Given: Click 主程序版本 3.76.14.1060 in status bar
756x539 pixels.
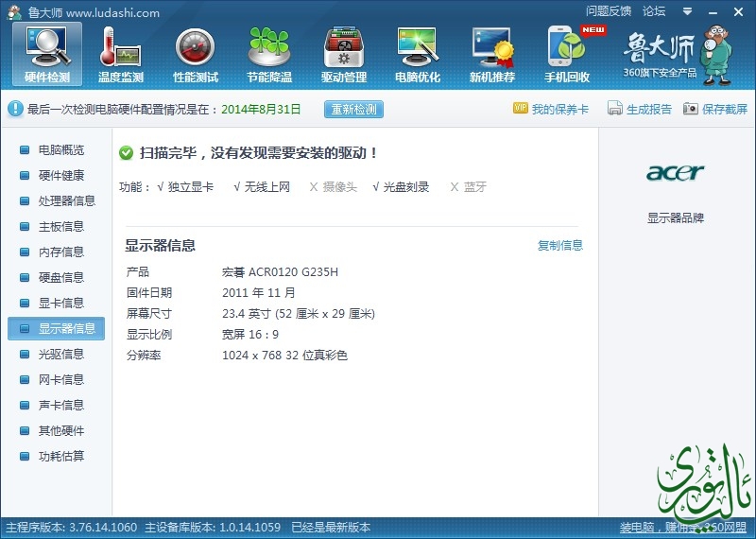Looking at the screenshot, I should 72,528.
